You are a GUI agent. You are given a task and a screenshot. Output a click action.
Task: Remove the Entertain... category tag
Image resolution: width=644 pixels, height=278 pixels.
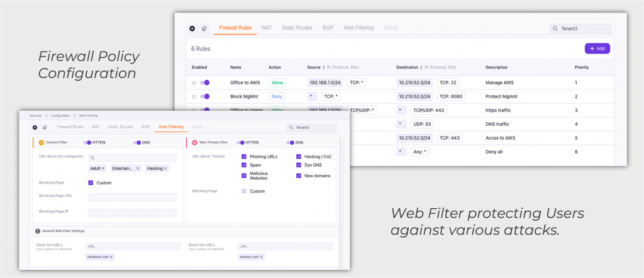pyautogui.click(x=138, y=169)
